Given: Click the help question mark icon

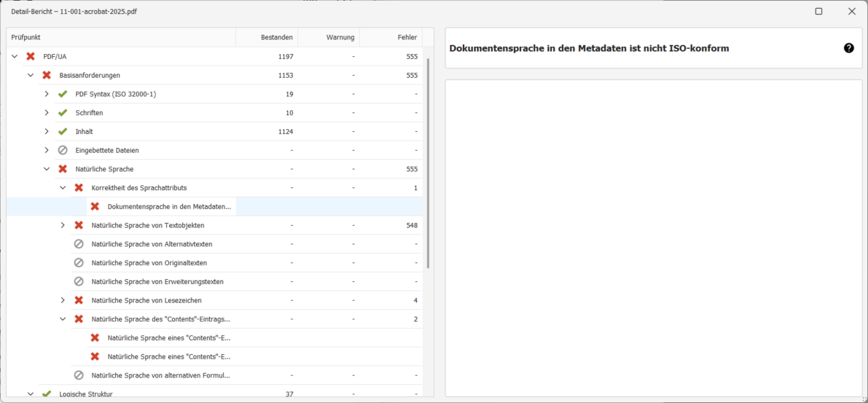Looking at the screenshot, I should [849, 48].
